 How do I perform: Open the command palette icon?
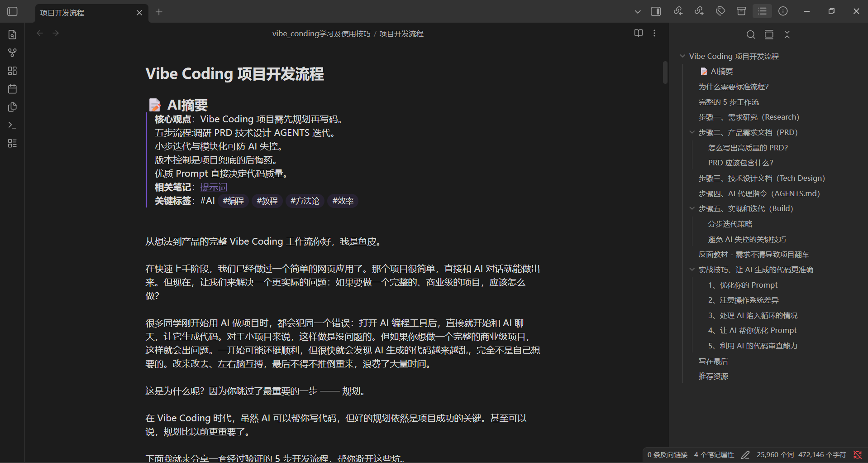pyautogui.click(x=13, y=125)
